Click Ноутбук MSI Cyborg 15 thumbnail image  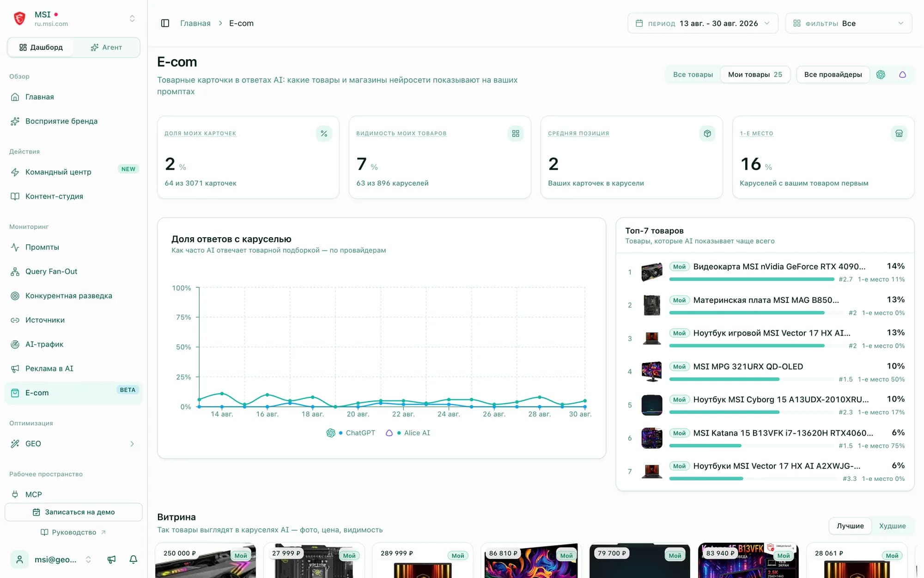pos(652,405)
